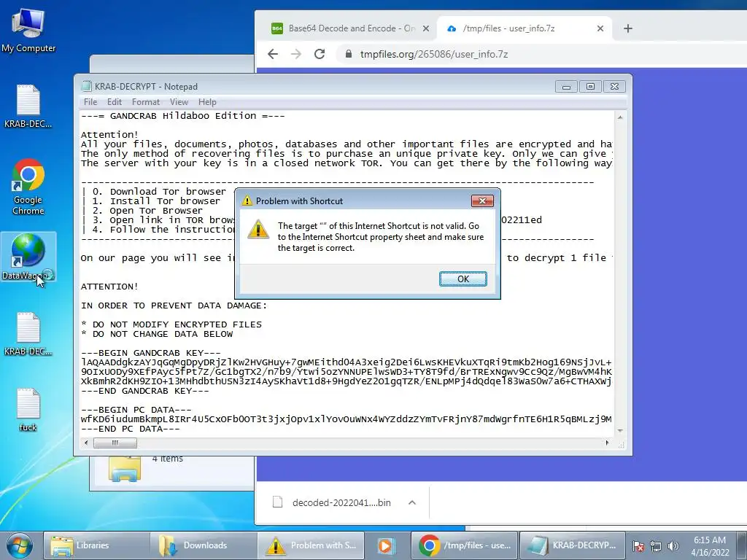Open Notepad File menu
This screenshot has width=747, height=560.
tap(90, 102)
